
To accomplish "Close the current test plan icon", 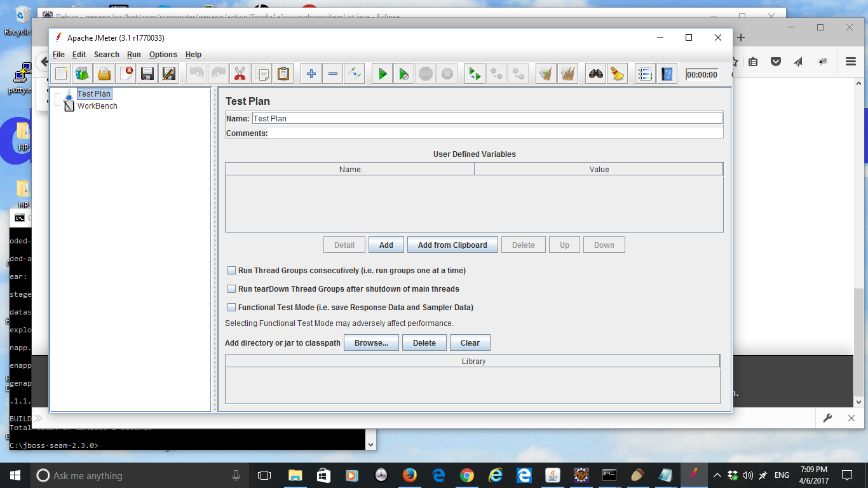I will [x=126, y=74].
